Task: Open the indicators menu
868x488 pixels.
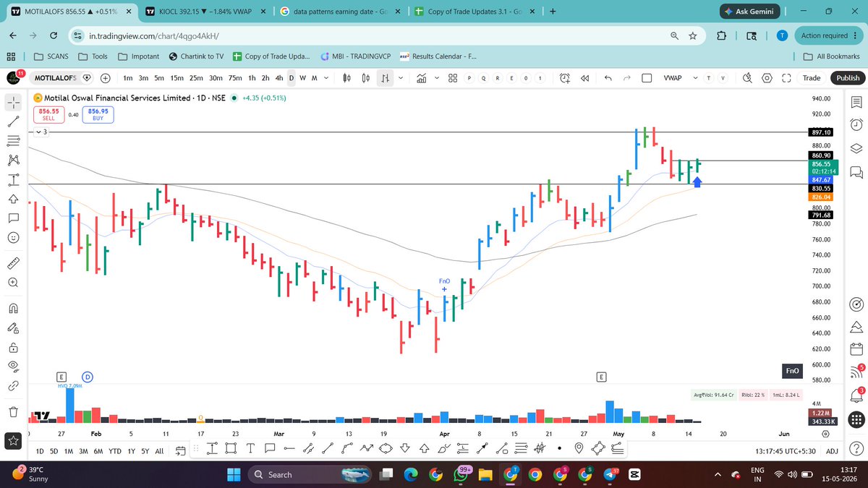Action: [x=421, y=78]
